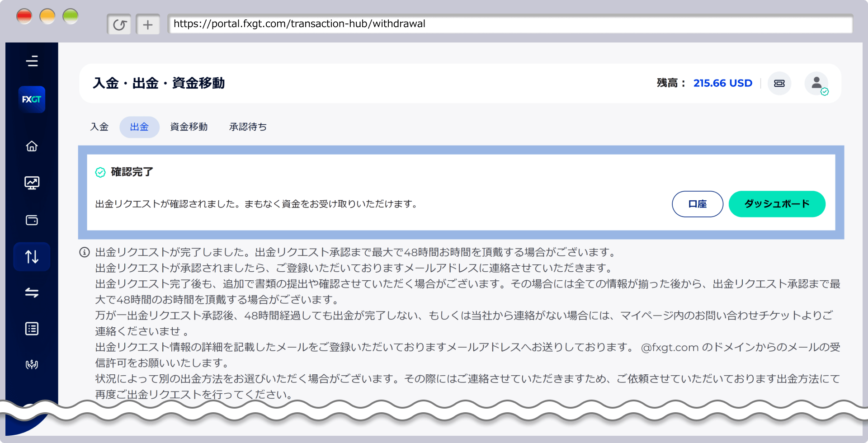Viewport: 868px width, 443px height.
Task: Open the 承認待ち tab
Action: [248, 127]
